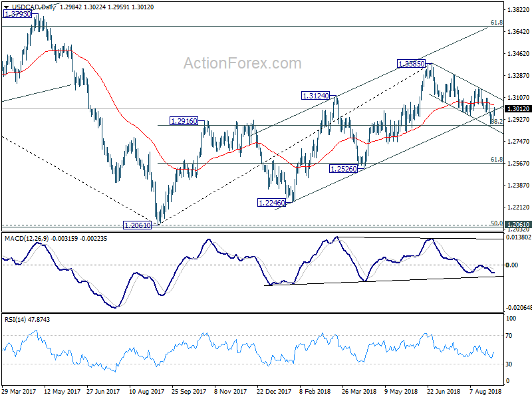
Task: Click the RSI(14) 47.8743 indicator label
Action: point(27,320)
